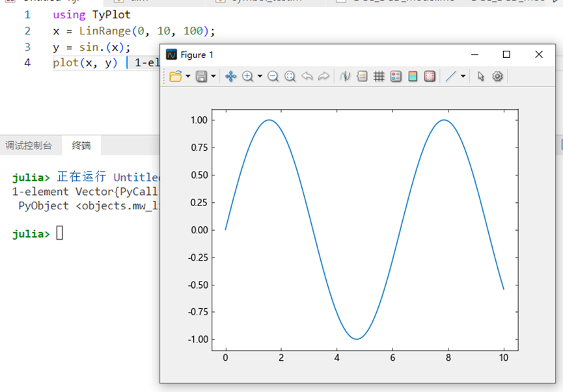
Task: Switch to the 调试控制台 tab
Action: tap(29, 145)
